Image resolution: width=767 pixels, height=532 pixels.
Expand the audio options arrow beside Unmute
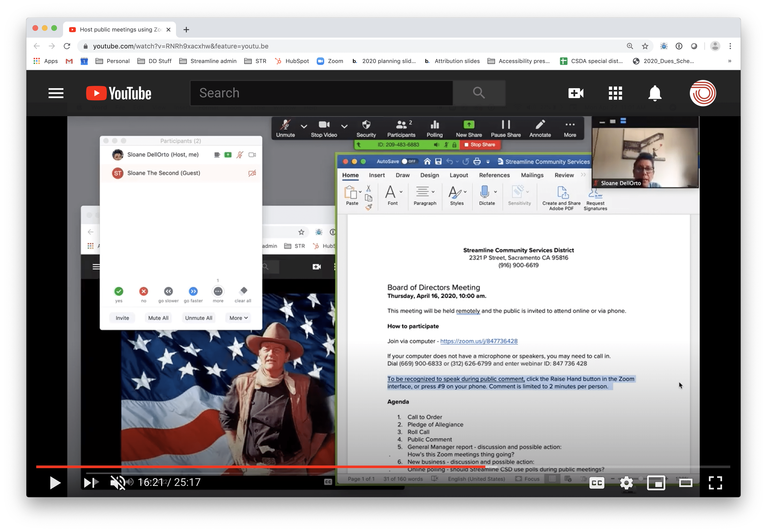coord(304,126)
